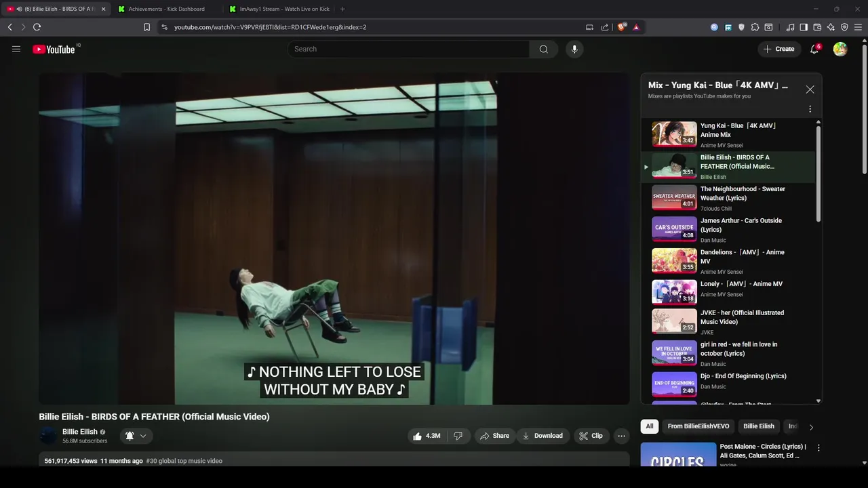Image resolution: width=868 pixels, height=488 pixels.
Task: Open the Mix playlist options menu
Action: point(810,109)
